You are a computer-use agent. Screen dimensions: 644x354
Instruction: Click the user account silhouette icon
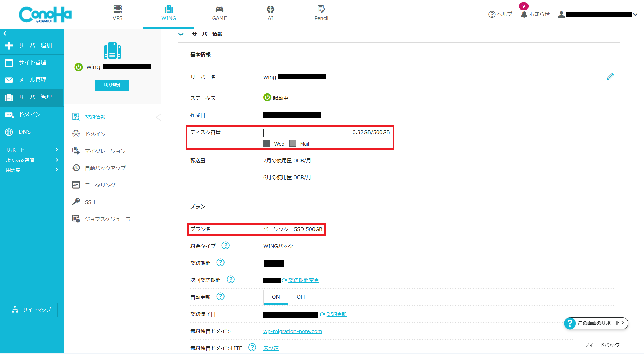point(561,14)
